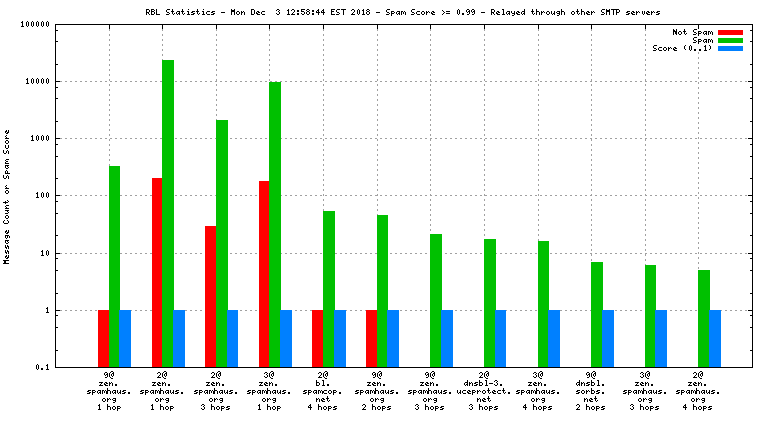The height and width of the screenshot is (432, 768).
Task: Click the tallest red Not Spam bar
Action: pos(157,272)
